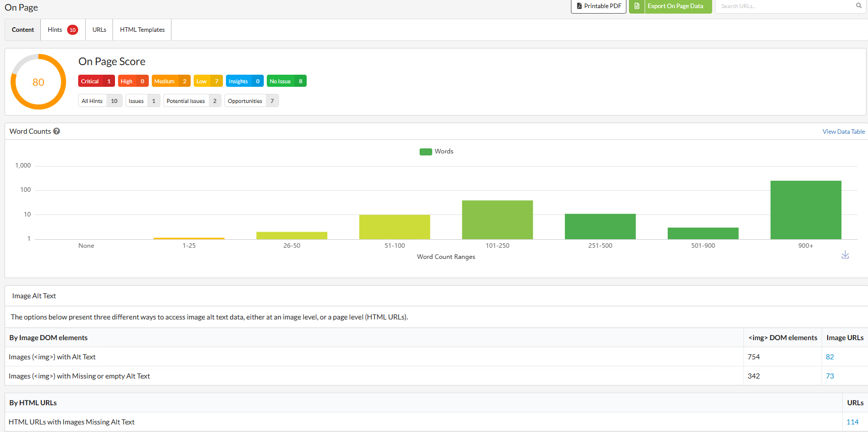
Task: Filter by Insights hints
Action: 245,81
